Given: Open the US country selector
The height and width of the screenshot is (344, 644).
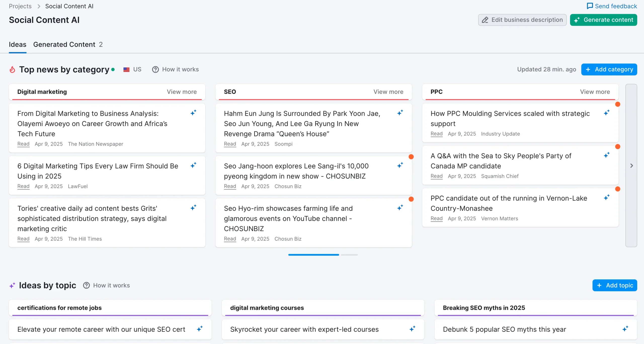Looking at the screenshot, I should pos(133,69).
